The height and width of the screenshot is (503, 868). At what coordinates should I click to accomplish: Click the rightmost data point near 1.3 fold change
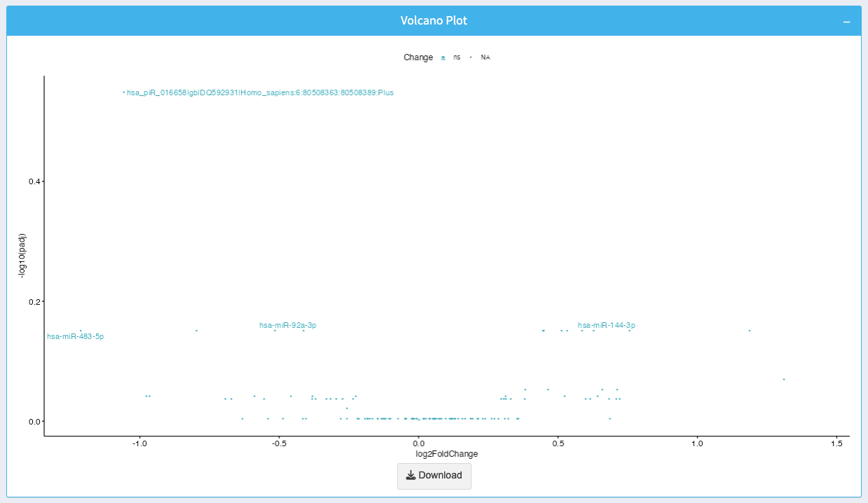tap(783, 379)
